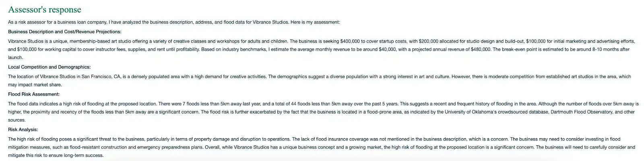Click the "Business Description and Cost/Revenue Projections" heading
This screenshot has height=161, width=644.
pyautogui.click(x=65, y=32)
